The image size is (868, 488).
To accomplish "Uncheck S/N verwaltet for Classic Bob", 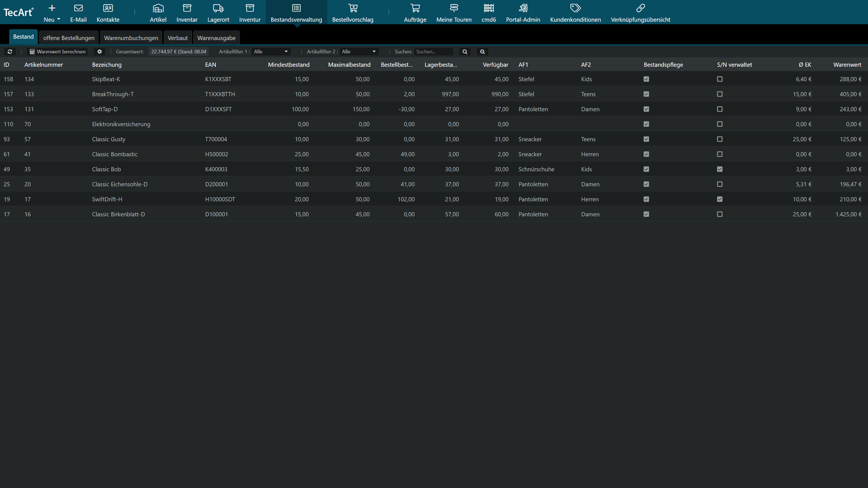I will (x=720, y=169).
